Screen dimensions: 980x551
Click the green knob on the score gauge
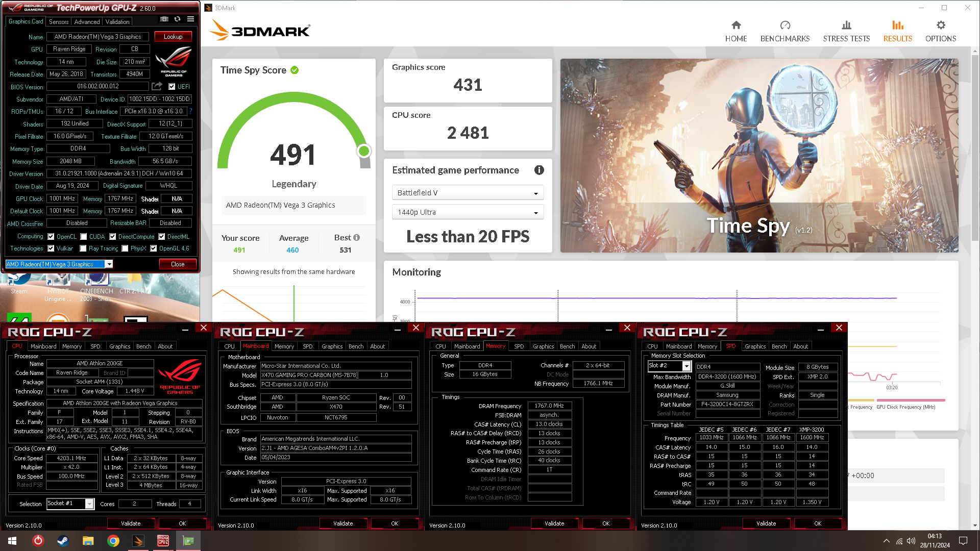click(x=364, y=151)
